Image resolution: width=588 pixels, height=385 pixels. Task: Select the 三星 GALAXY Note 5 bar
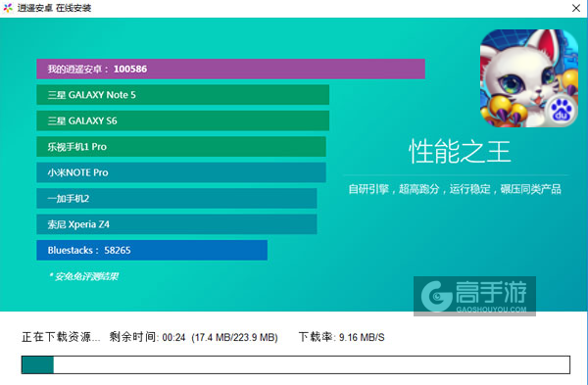tap(182, 95)
